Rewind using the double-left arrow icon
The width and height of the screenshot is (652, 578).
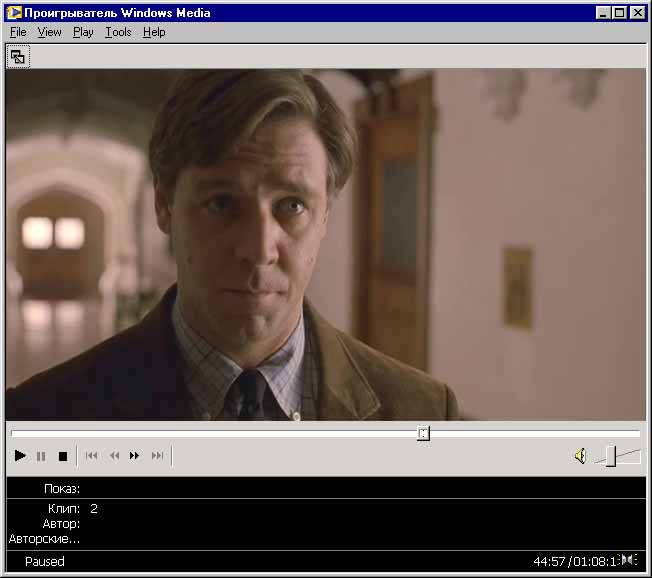(114, 456)
